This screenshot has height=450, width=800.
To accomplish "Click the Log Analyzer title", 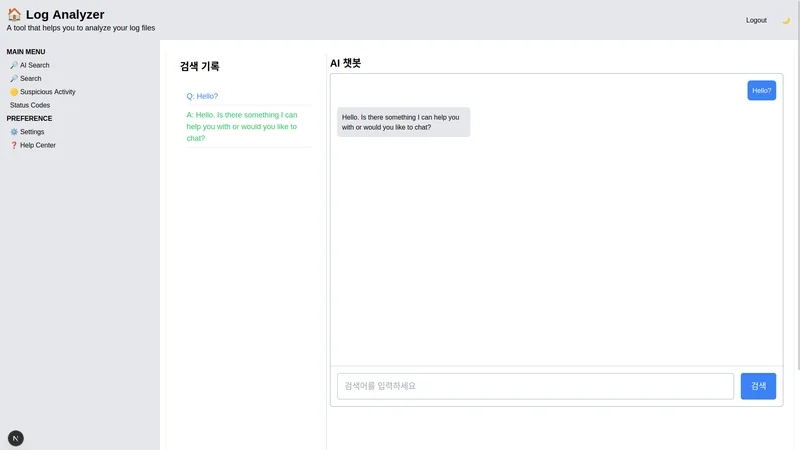I will [65, 14].
